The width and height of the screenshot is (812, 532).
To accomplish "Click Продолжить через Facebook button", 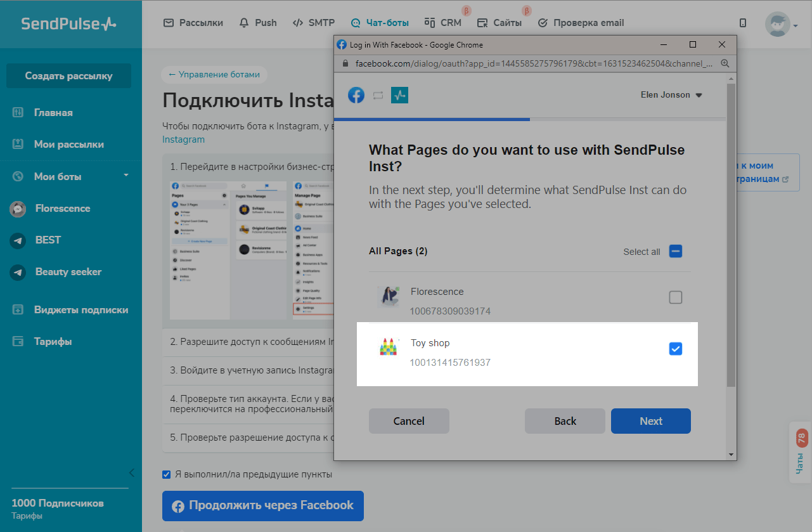I will click(263, 505).
